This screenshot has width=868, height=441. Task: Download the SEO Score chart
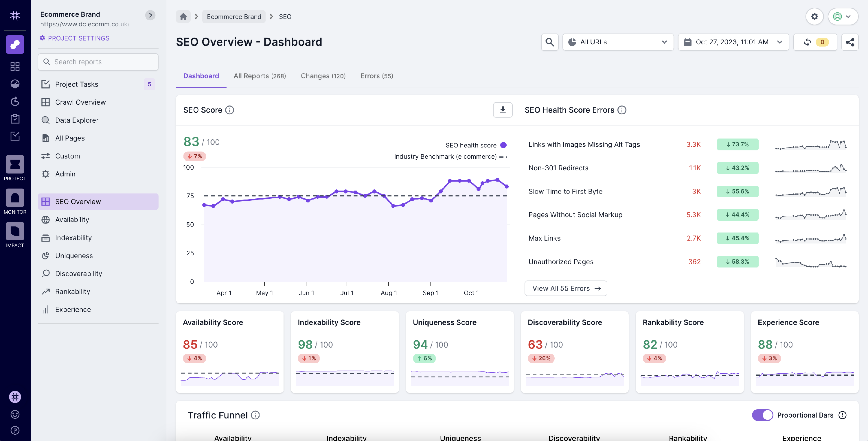tap(502, 110)
